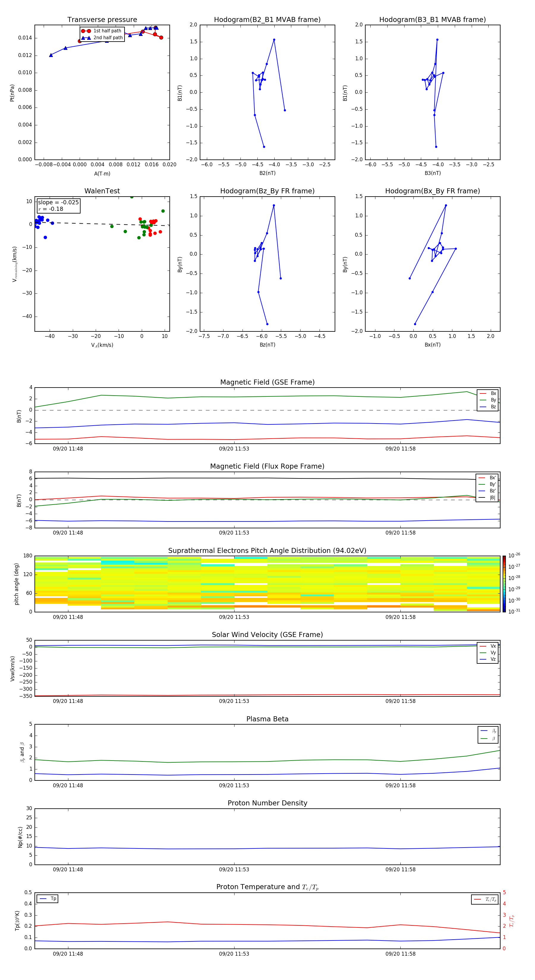Click the '2nd half path' legend entry
Screen dimensions: 535x980
coord(102,38)
